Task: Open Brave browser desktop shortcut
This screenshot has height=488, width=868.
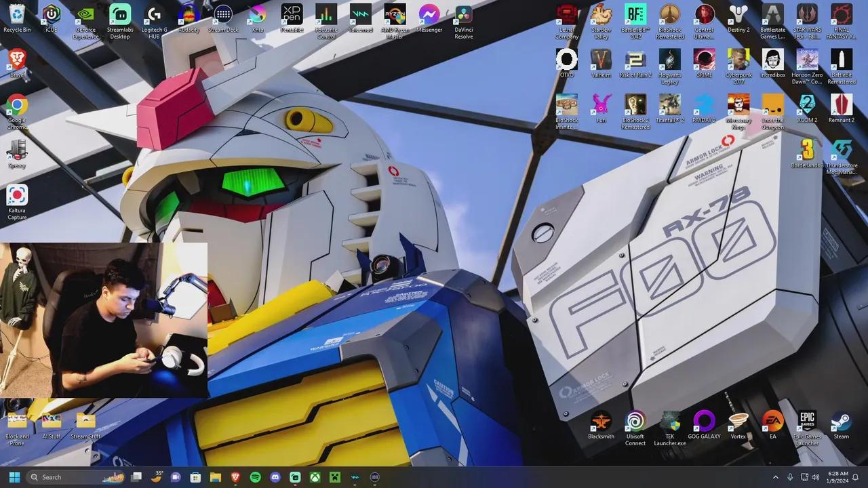Action: (17, 64)
